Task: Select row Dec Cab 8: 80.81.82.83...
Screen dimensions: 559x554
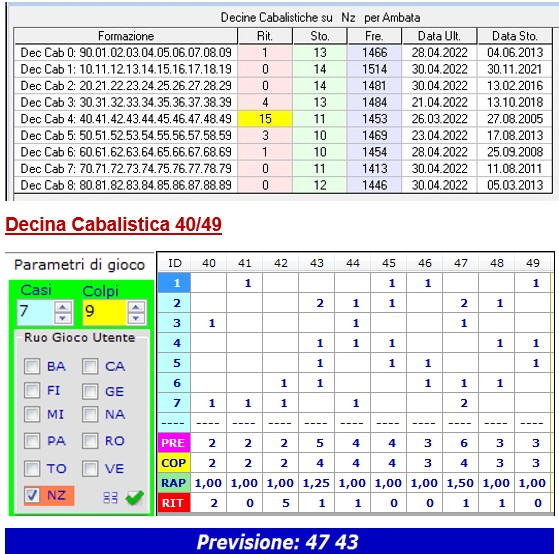Action: point(283,185)
